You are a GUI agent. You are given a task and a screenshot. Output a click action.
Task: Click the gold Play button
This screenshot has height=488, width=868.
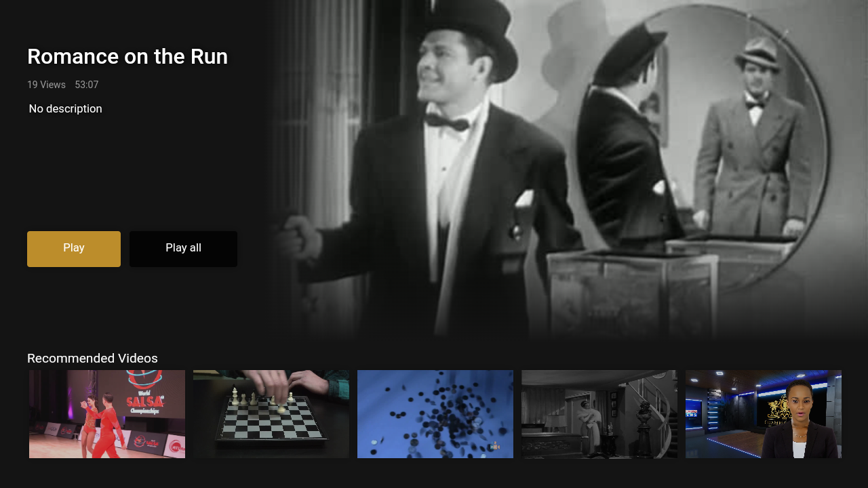(74, 249)
